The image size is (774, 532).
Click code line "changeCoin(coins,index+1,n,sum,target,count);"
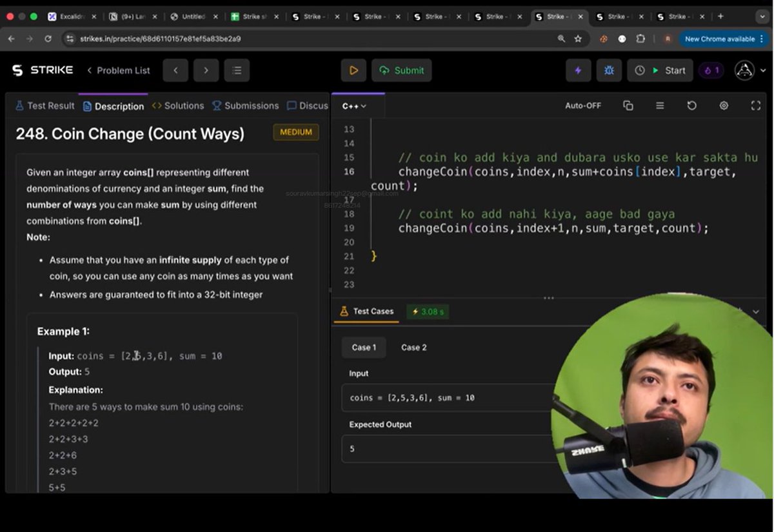(553, 228)
